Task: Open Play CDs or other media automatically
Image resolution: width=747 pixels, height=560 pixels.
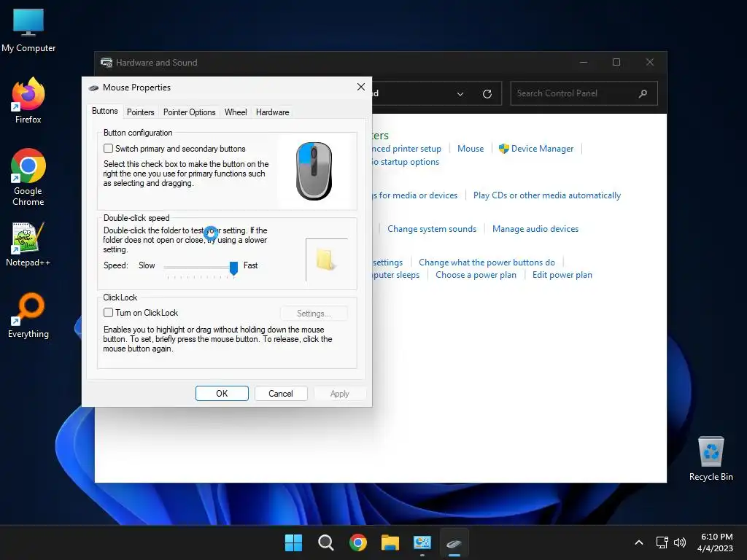Action: point(547,195)
